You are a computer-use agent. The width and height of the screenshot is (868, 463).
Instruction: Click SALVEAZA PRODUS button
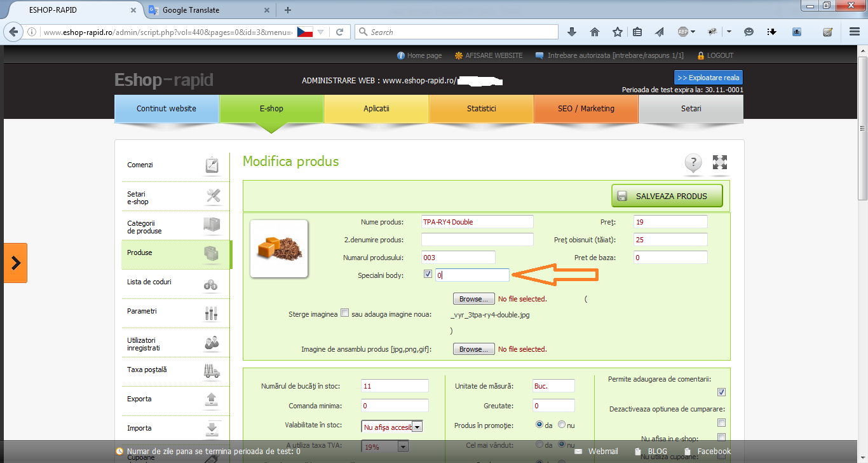coord(667,196)
